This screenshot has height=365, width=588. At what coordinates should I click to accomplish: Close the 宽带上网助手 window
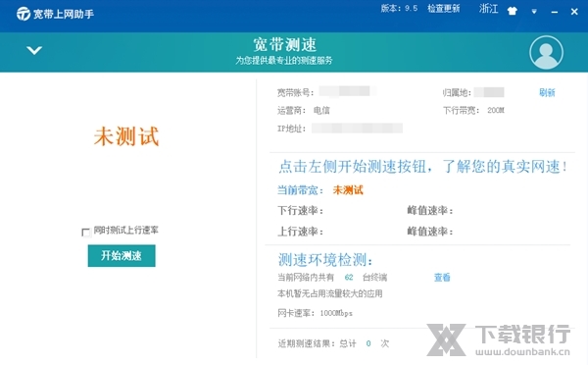[x=574, y=12]
